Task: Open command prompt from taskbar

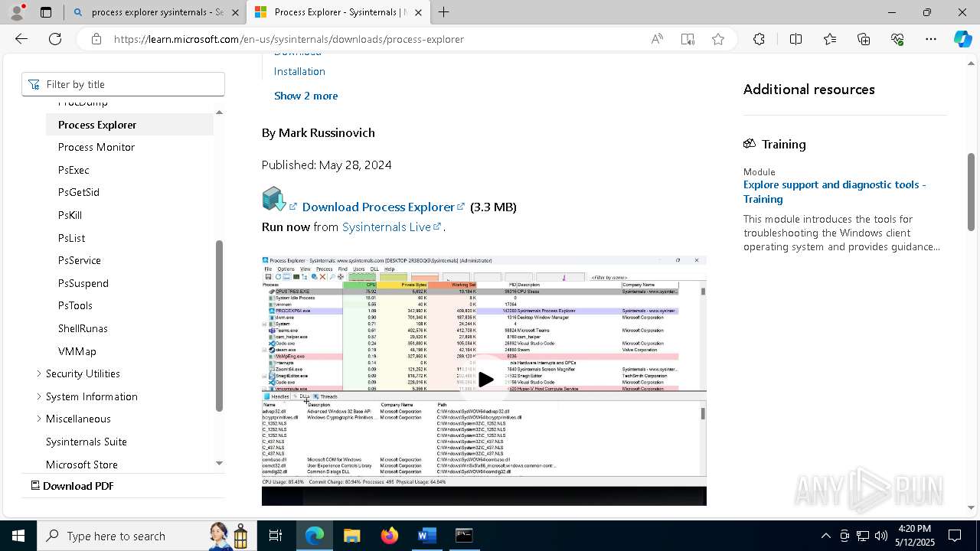Action: (464, 536)
